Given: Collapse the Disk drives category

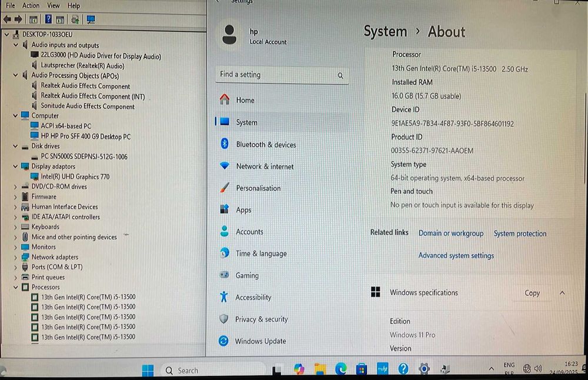Looking at the screenshot, I should 16,146.
